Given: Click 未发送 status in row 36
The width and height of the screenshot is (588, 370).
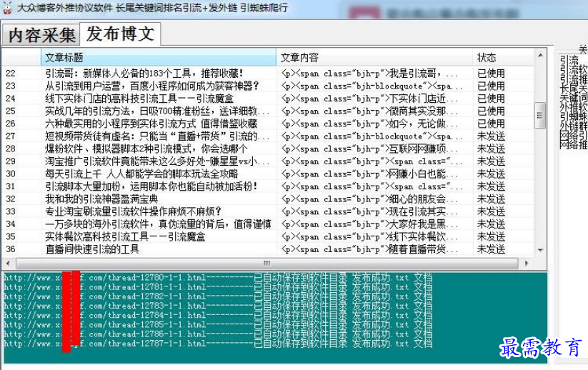Looking at the screenshot, I should pyautogui.click(x=491, y=249).
